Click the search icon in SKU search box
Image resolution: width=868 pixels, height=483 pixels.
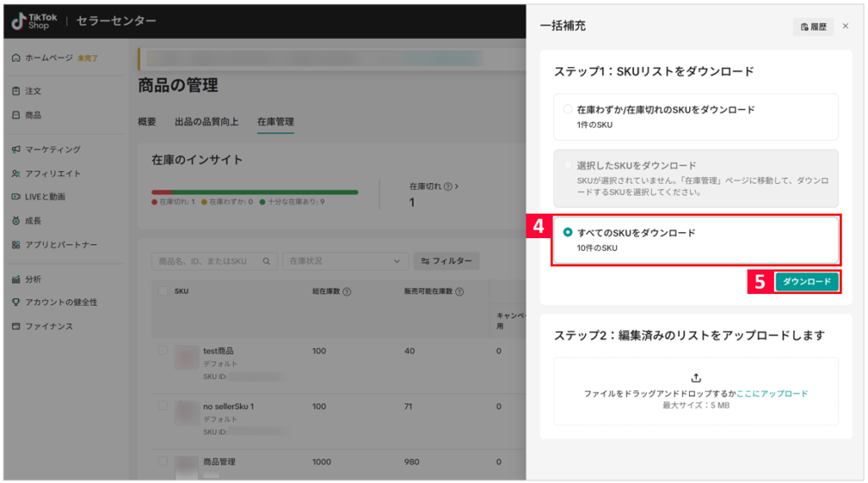[x=266, y=262]
